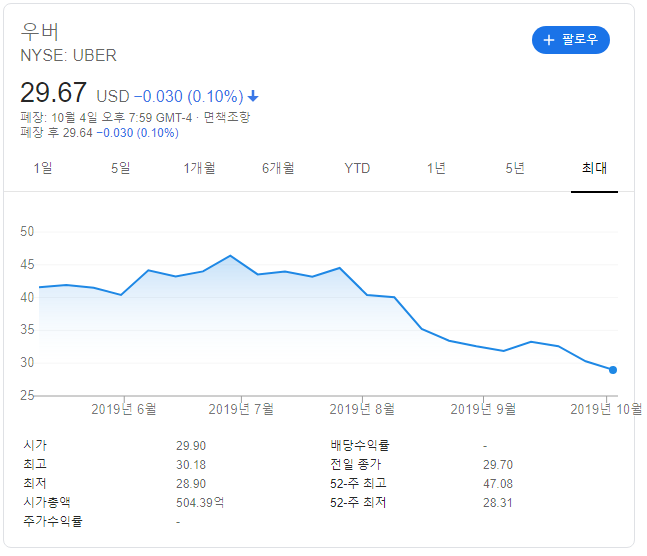647x556 pixels.
Task: Click the 30 y-axis label
Action: pyautogui.click(x=27, y=362)
